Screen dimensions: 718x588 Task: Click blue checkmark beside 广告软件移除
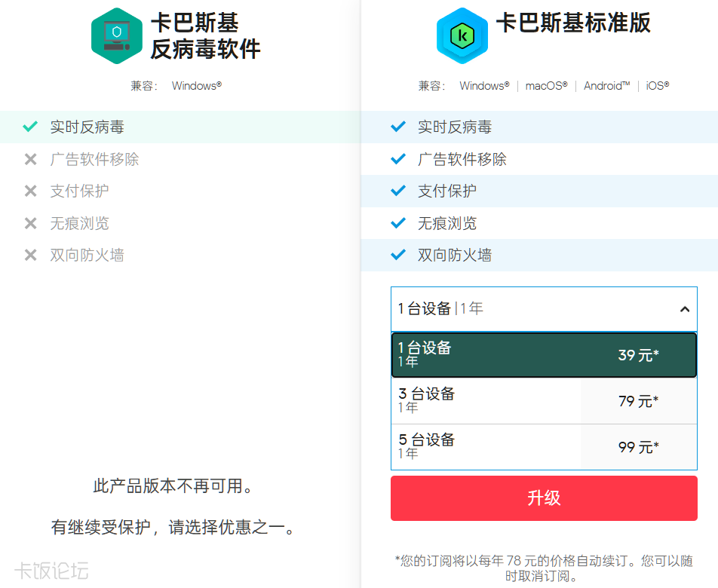click(x=398, y=159)
